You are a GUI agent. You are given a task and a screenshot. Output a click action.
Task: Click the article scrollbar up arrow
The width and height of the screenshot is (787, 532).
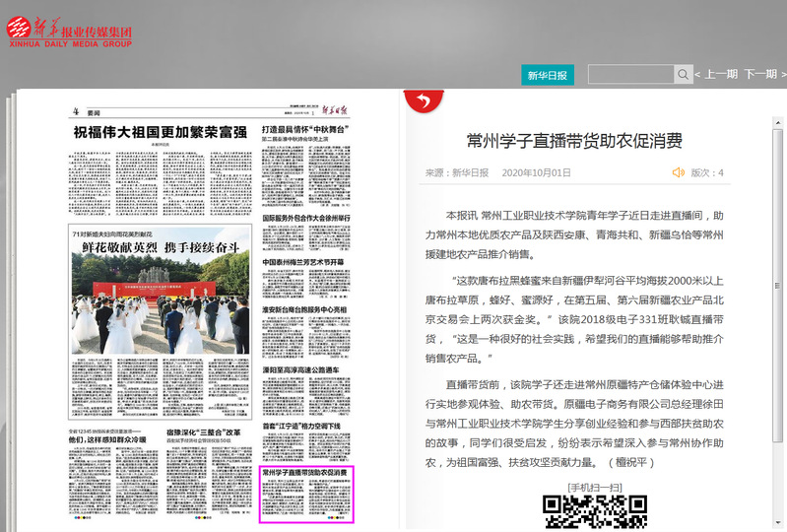[778, 97]
